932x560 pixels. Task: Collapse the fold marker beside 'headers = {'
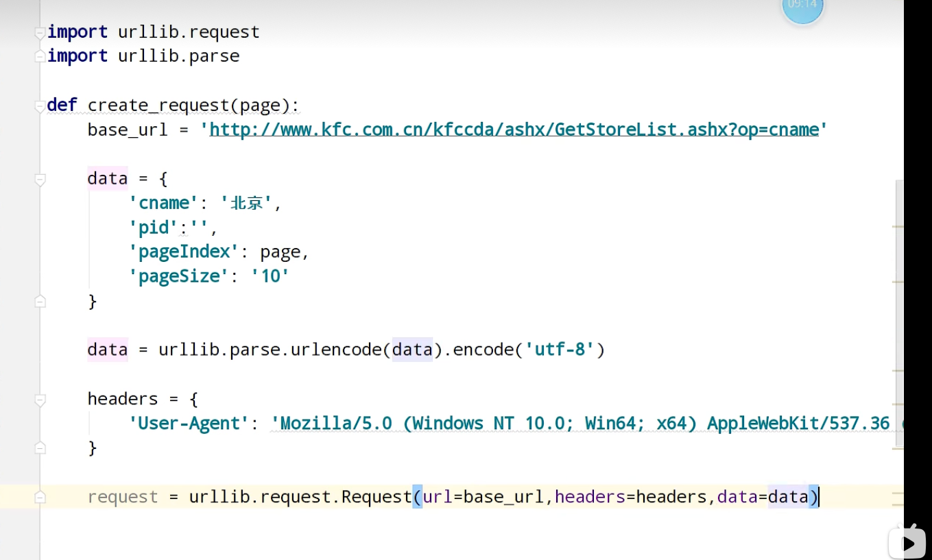[x=40, y=400]
